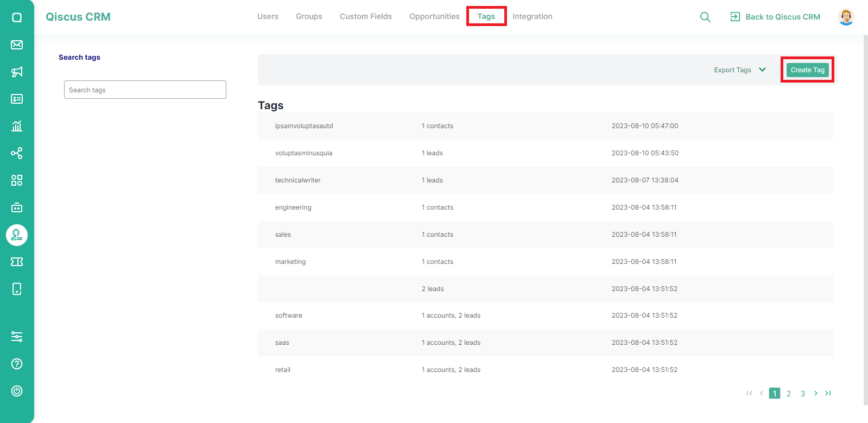The width and height of the screenshot is (868, 423).
Task: Open the mobile device icon in sidebar
Action: (17, 289)
